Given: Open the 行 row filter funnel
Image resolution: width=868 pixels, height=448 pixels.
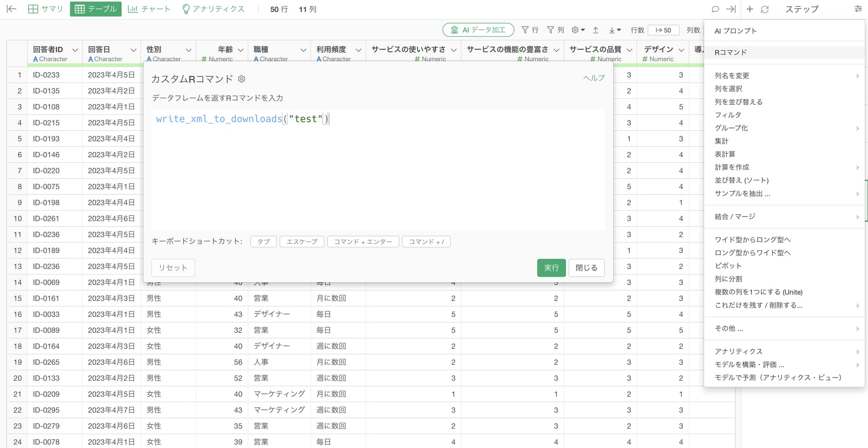Looking at the screenshot, I should pos(530,30).
